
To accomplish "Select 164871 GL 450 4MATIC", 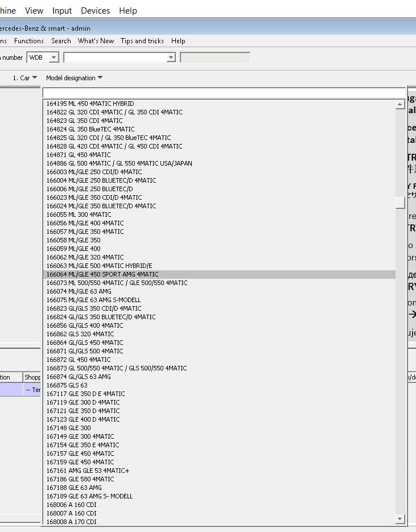I will point(219,155).
